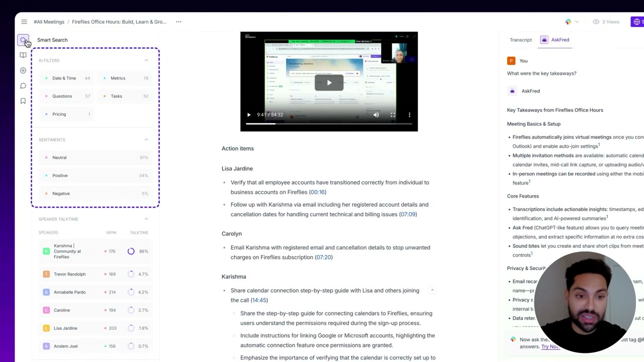Jump to timestamp 14:45 link
Screen dimensions: 644x362
click(x=259, y=300)
